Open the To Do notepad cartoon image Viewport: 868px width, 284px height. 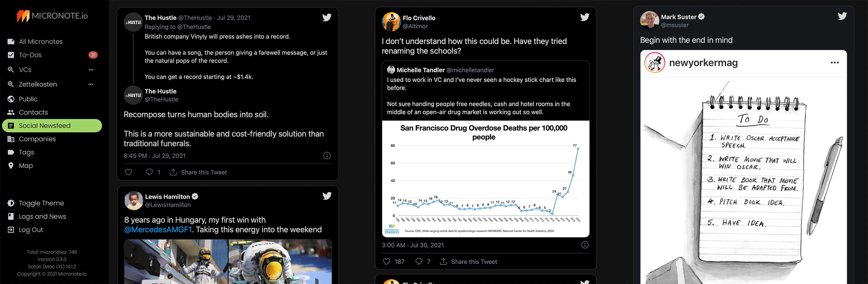[x=743, y=180]
